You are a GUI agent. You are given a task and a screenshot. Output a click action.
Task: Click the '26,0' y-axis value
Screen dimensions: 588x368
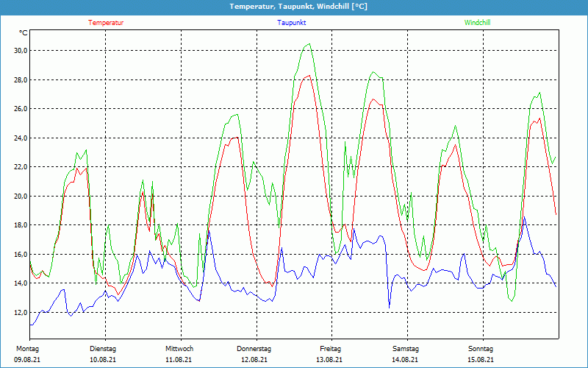point(21,109)
